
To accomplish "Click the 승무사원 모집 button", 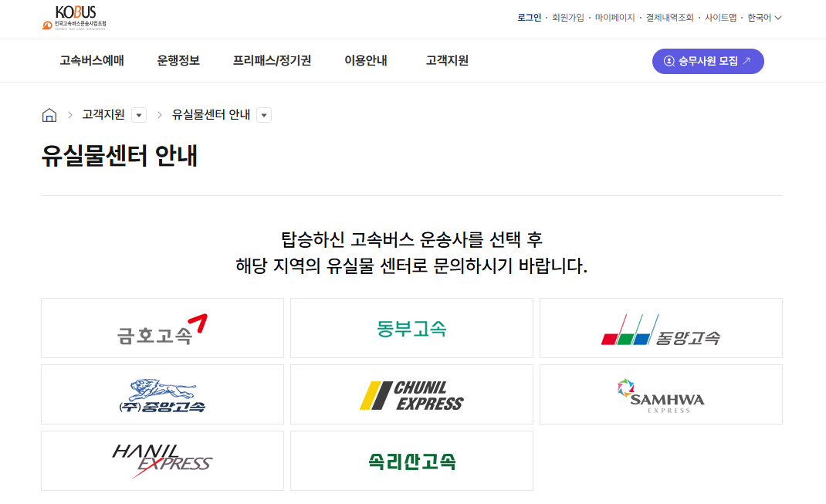I will click(x=707, y=60).
